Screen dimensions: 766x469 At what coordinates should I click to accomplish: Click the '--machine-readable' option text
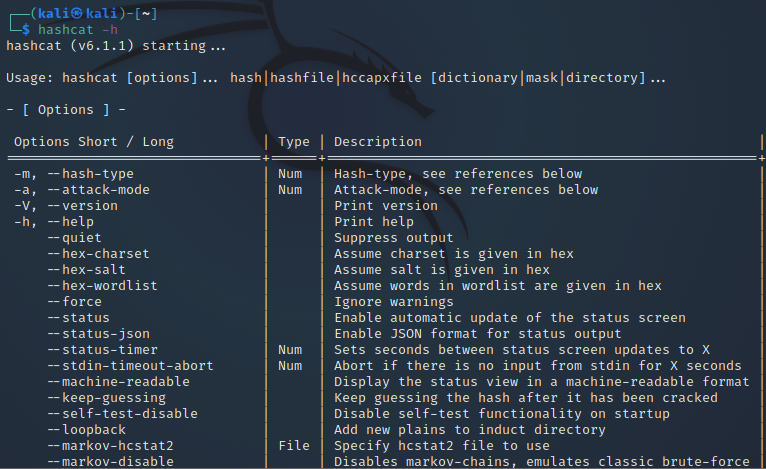118,382
